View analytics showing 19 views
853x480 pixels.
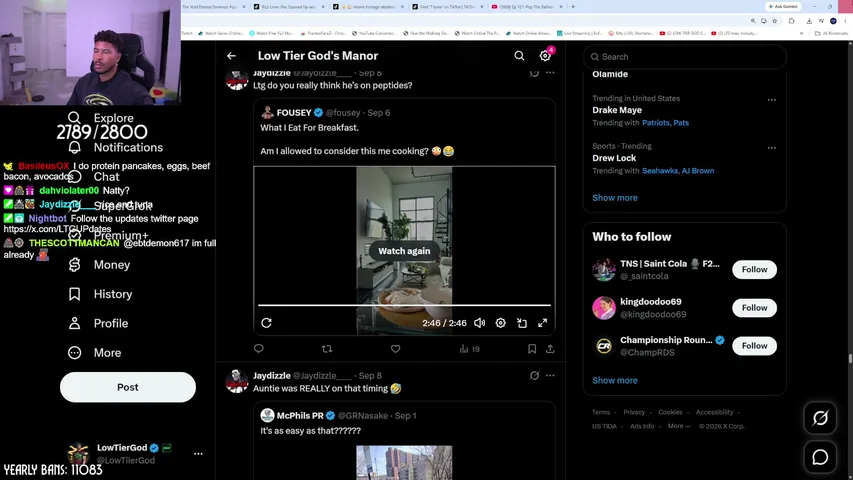coord(469,349)
